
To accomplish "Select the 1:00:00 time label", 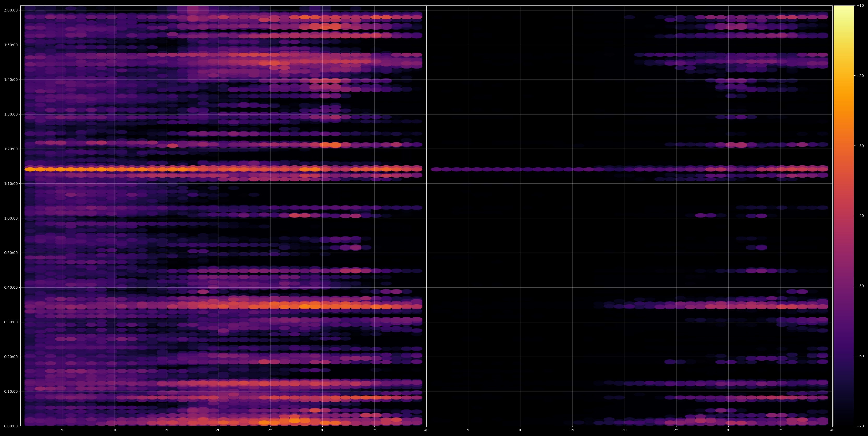I will [10, 218].
